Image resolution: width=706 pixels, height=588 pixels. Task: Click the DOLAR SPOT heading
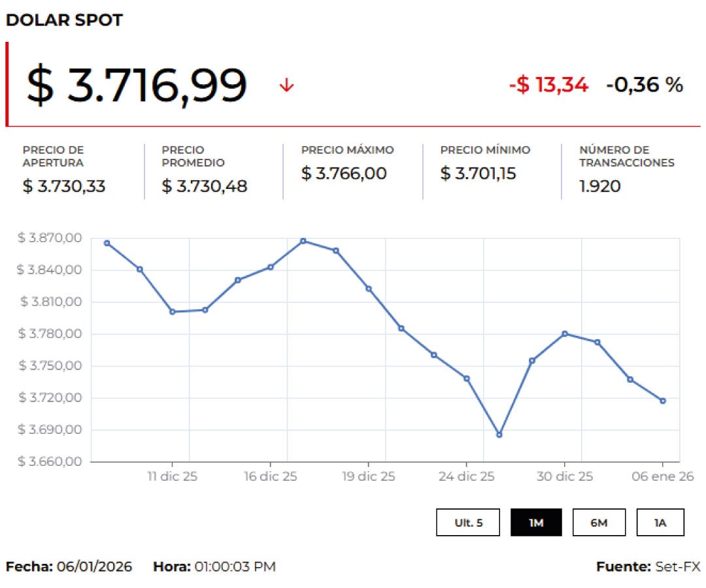(64, 20)
